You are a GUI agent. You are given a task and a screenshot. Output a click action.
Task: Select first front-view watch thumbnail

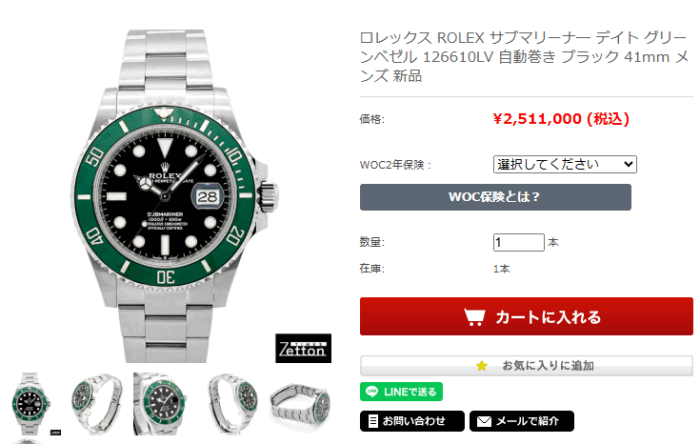click(31, 404)
